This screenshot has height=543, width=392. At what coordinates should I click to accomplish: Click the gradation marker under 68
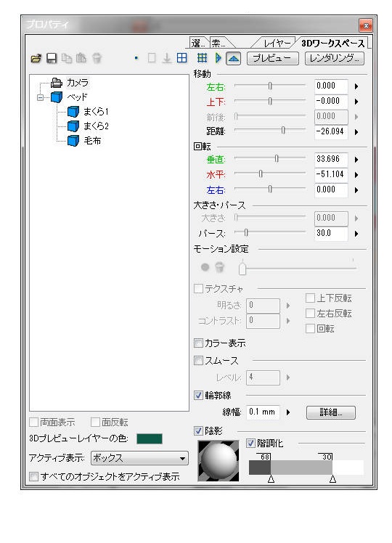[x=271, y=478]
